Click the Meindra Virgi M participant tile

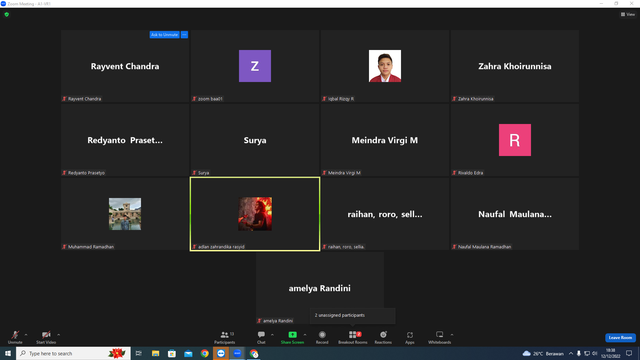coord(385,140)
